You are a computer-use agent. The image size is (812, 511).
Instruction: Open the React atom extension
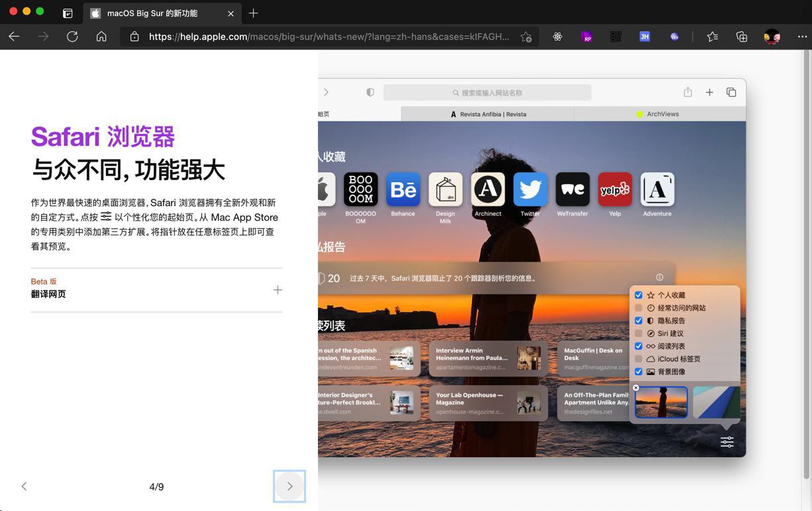[x=558, y=37]
